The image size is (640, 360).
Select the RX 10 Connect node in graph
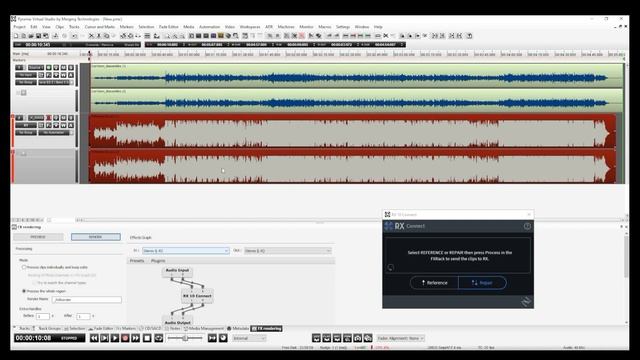(197, 296)
